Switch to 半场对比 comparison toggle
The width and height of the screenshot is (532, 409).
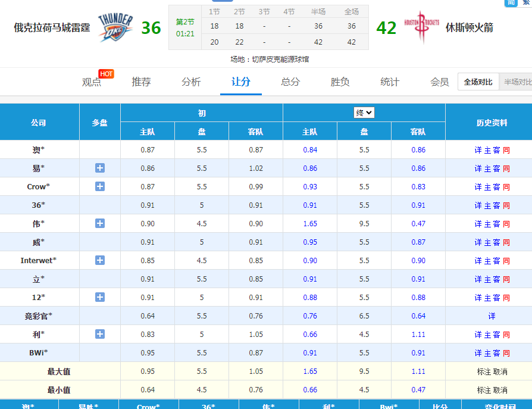pyautogui.click(x=517, y=82)
